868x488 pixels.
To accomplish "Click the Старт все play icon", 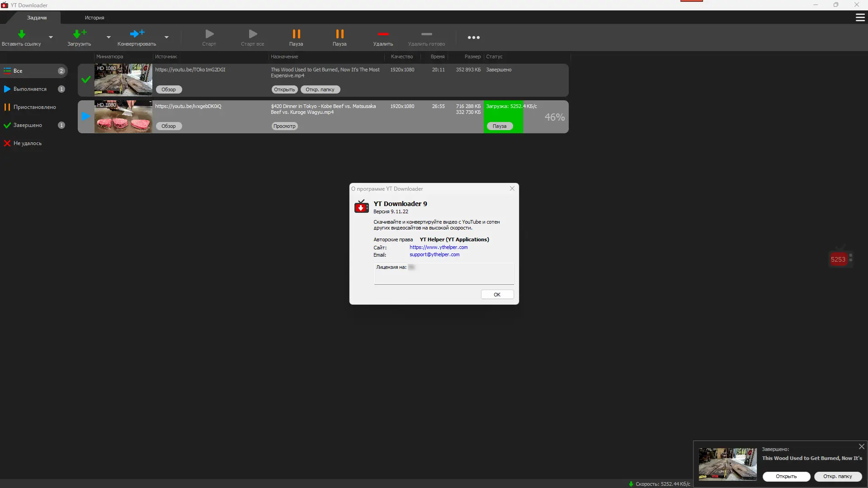I will pyautogui.click(x=253, y=34).
